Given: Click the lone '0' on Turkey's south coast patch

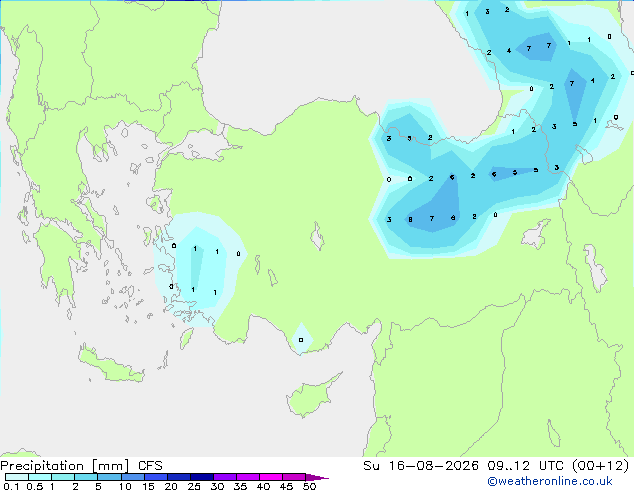Looking at the screenshot, I should 301,340.
